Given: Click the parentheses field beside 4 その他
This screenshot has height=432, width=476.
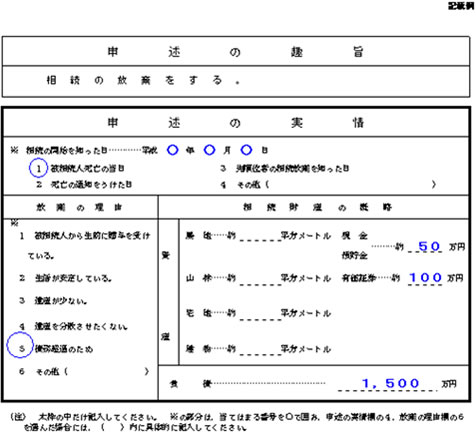Looking at the screenshot, I should [x=351, y=184].
